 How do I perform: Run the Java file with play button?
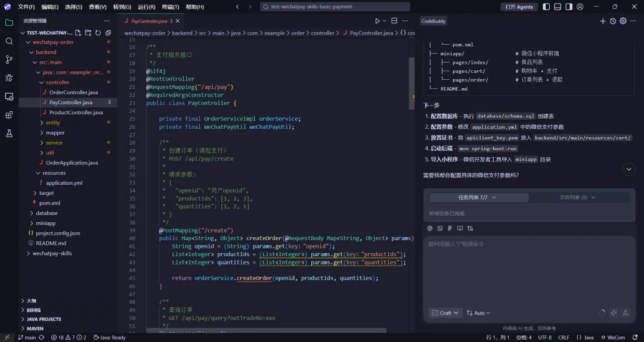[377, 21]
